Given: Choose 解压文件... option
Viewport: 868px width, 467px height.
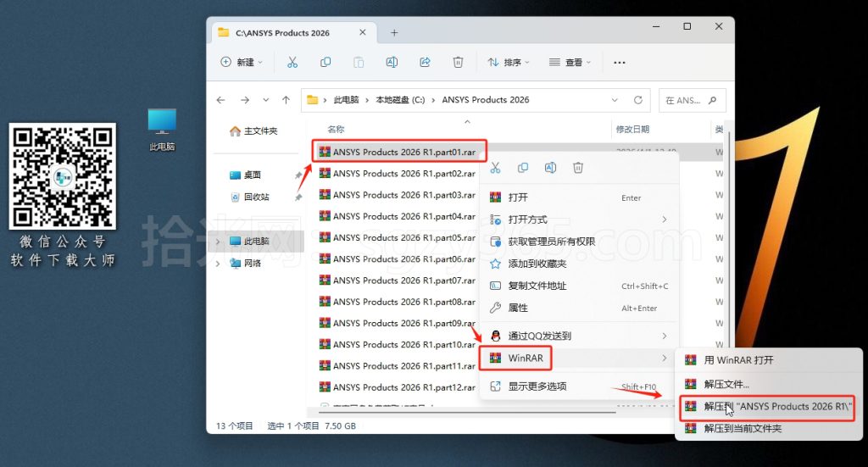Looking at the screenshot, I should pyautogui.click(x=768, y=384).
